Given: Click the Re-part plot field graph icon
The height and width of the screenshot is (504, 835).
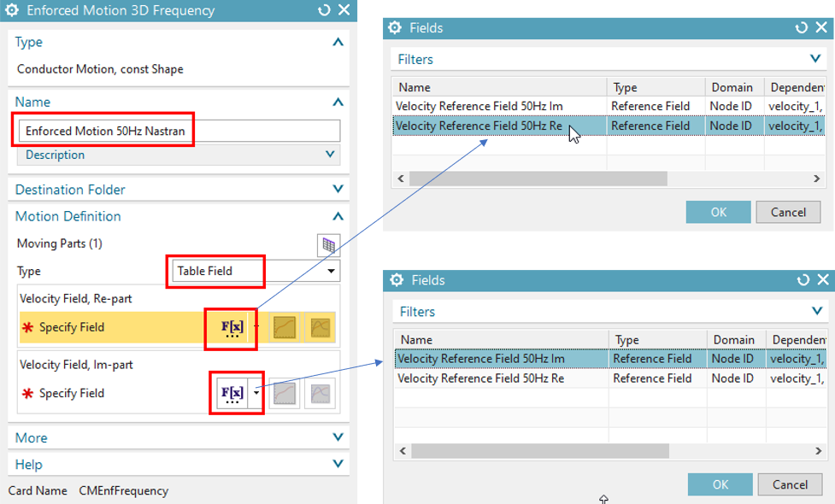Looking at the screenshot, I should coord(320,327).
